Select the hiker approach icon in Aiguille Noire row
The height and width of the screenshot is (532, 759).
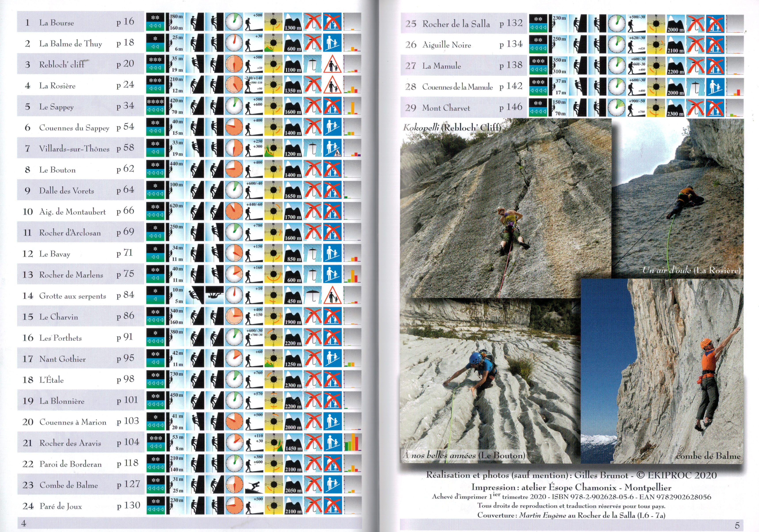tap(636, 45)
